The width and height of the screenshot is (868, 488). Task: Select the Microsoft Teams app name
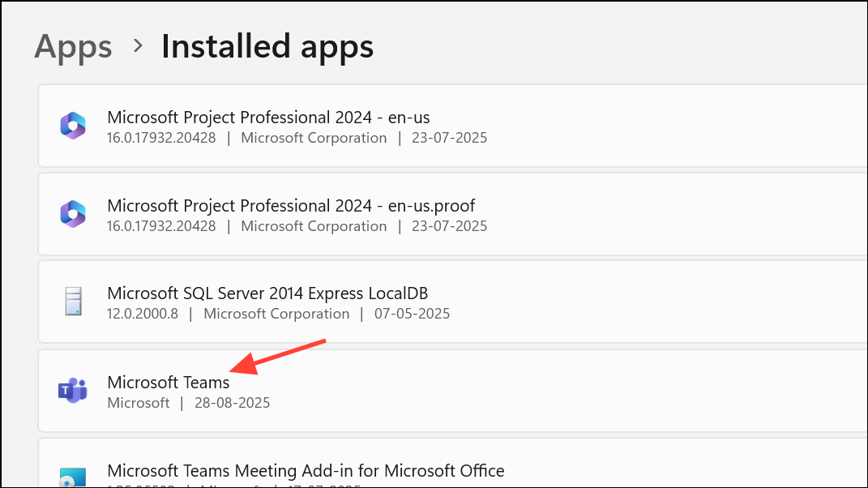tap(168, 382)
